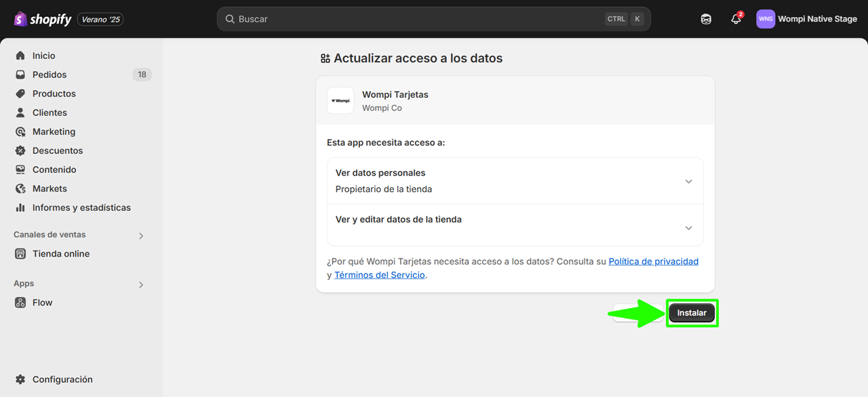
Task: Select Tienda online sales channel
Action: tap(61, 254)
